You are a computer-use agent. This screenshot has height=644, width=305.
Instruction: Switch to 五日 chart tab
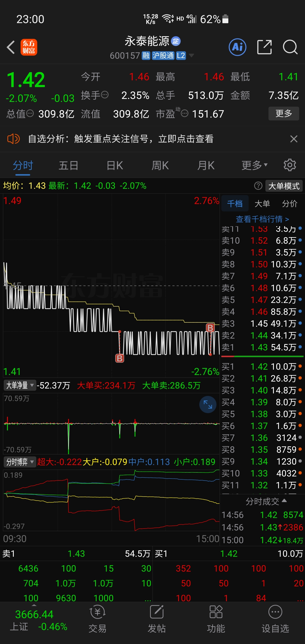point(68,165)
